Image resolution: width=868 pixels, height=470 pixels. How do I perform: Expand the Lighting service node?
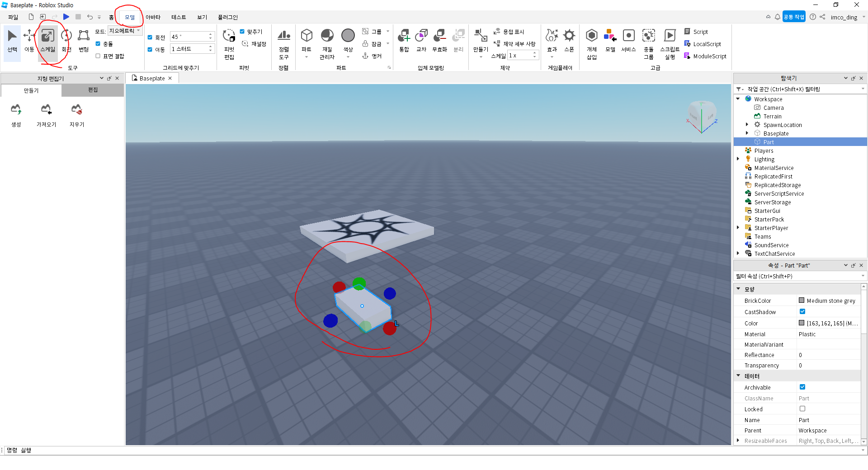click(x=738, y=159)
